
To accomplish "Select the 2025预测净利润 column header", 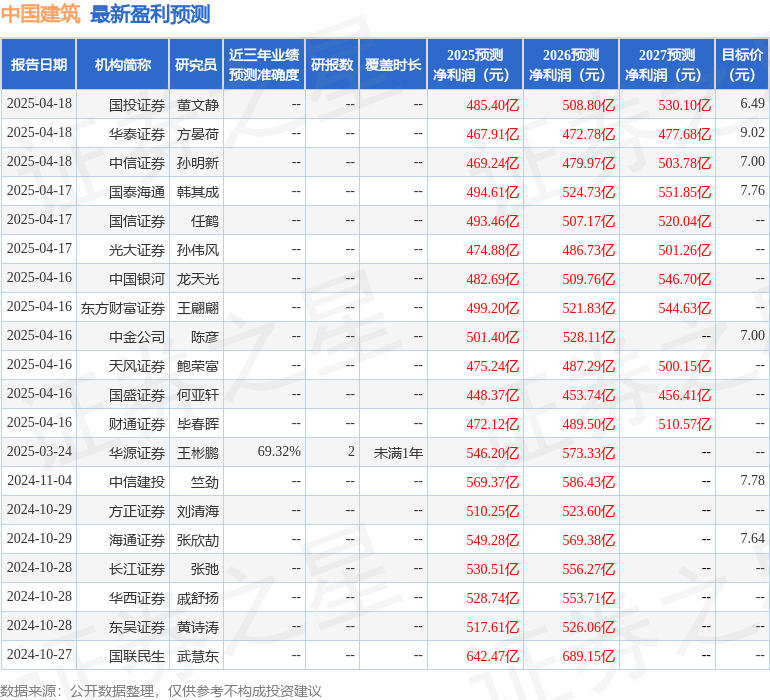I will pos(475,65).
